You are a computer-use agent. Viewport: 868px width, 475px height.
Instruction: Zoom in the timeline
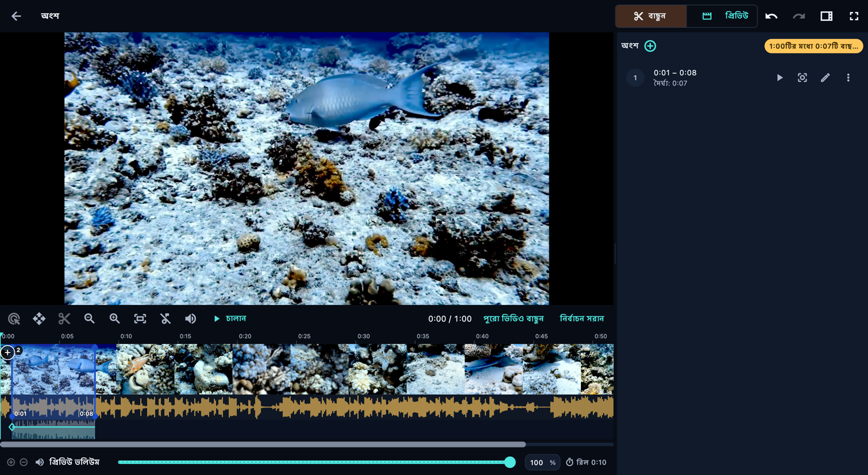pyautogui.click(x=115, y=318)
